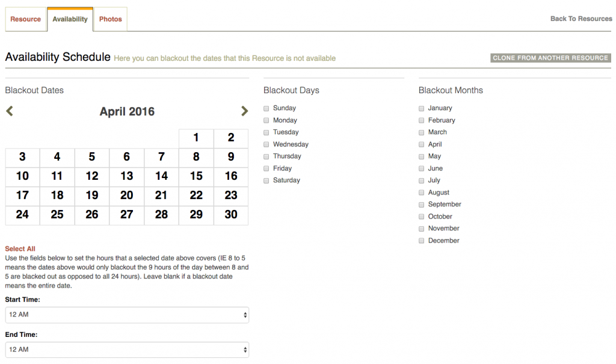Enable Wednesday as a blackout day
This screenshot has width=616, height=364.
pos(266,144)
